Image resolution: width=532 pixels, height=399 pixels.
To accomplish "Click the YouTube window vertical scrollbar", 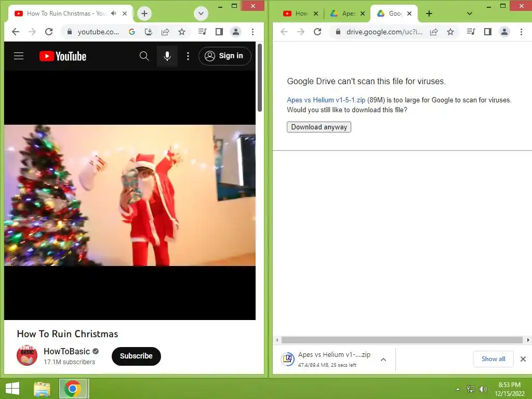I will point(260,77).
